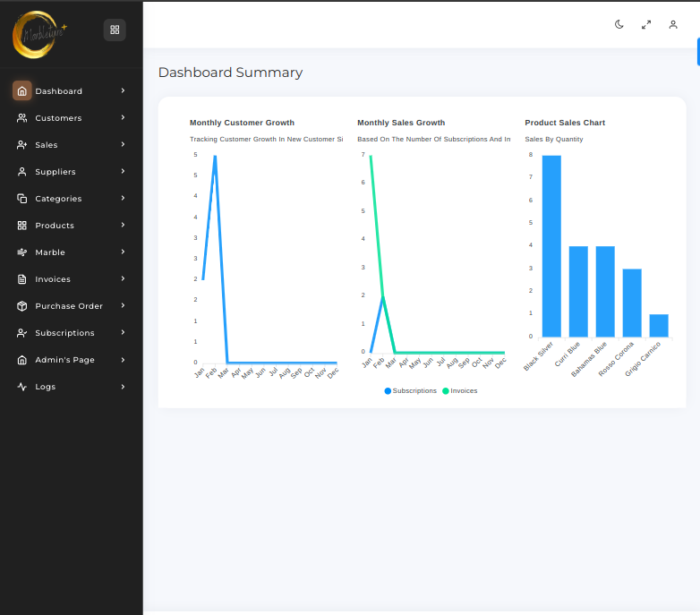
Task: Click the Customers people icon
Action: (21, 118)
